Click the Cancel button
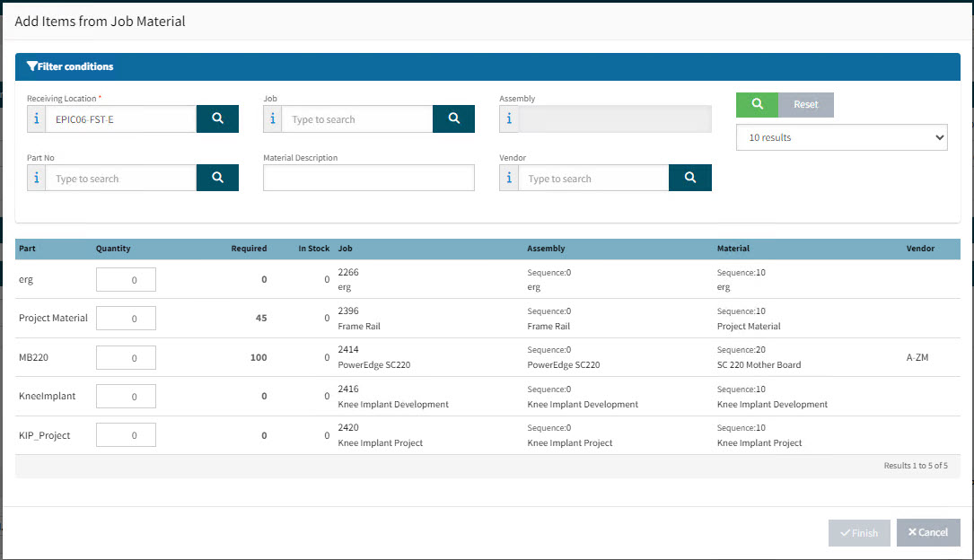 [928, 532]
